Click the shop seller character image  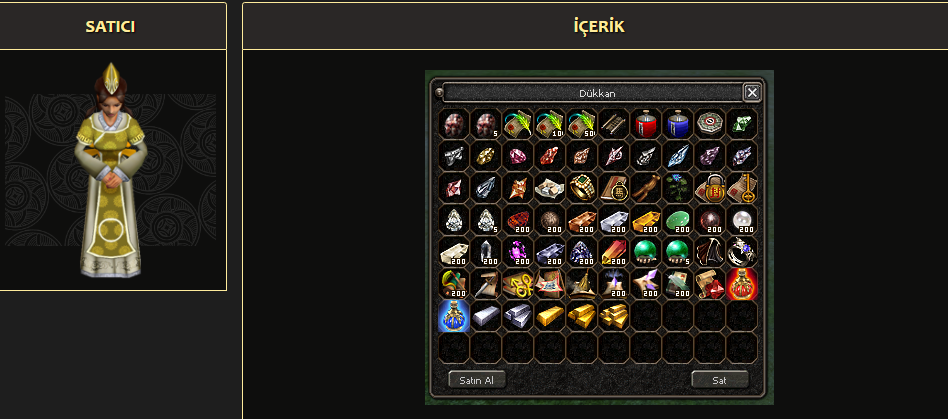click(x=111, y=171)
